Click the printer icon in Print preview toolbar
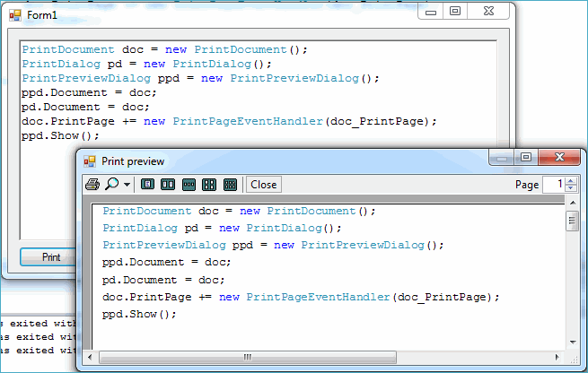588x373 pixels. [x=92, y=184]
